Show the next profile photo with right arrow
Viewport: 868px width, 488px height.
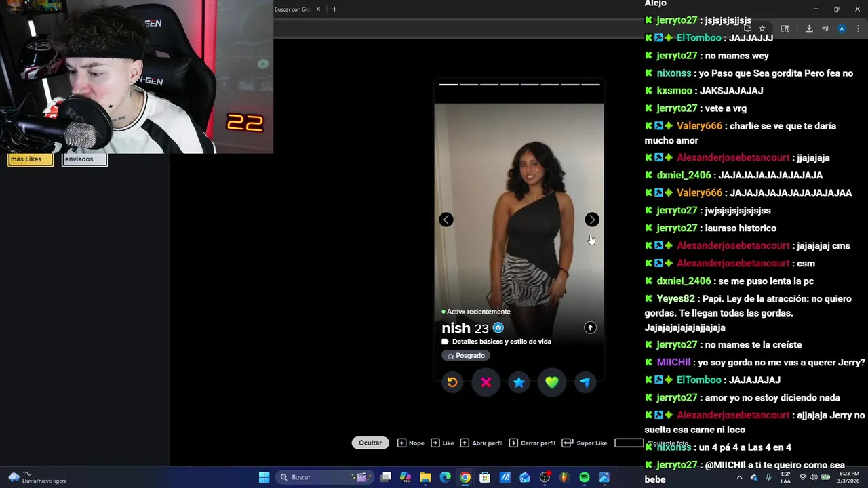pos(592,220)
